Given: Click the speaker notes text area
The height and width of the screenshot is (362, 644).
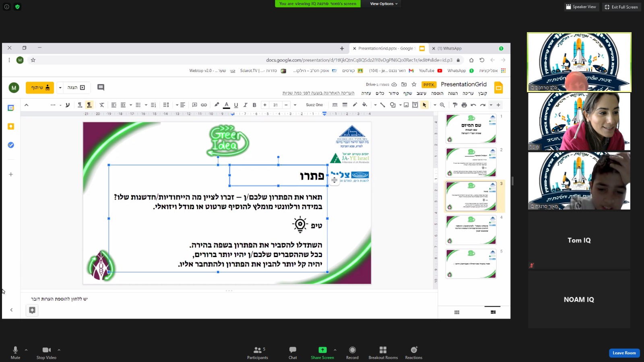Looking at the screenshot, I should pyautogui.click(x=229, y=299).
